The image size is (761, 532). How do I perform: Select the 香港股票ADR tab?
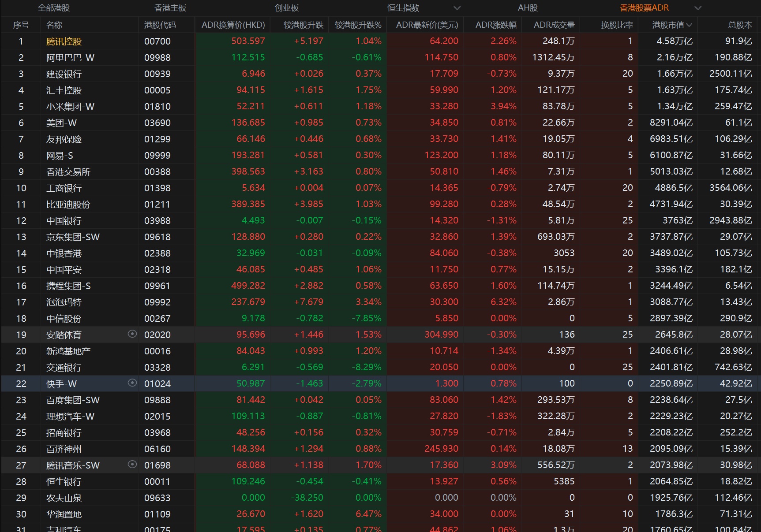[644, 8]
